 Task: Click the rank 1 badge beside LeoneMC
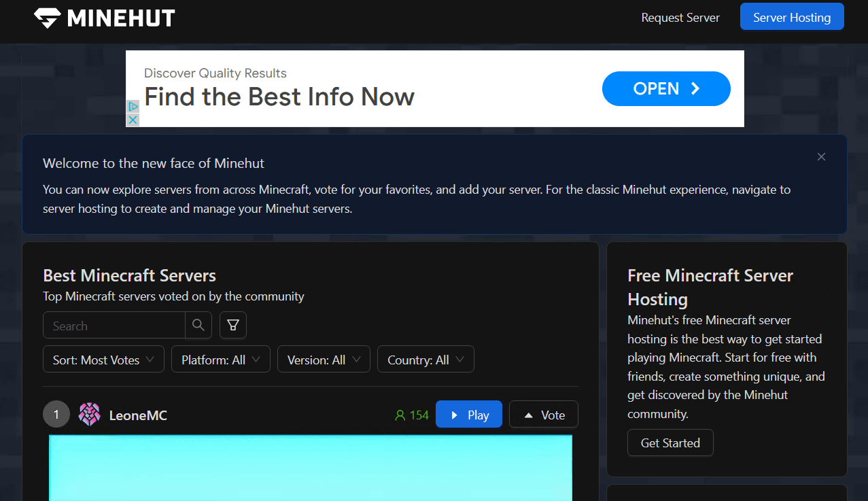click(x=56, y=414)
